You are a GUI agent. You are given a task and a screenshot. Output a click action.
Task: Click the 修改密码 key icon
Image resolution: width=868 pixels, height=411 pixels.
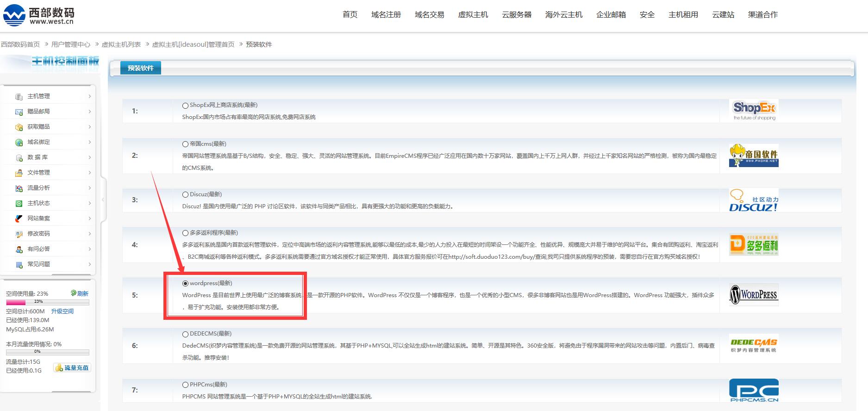(19, 234)
